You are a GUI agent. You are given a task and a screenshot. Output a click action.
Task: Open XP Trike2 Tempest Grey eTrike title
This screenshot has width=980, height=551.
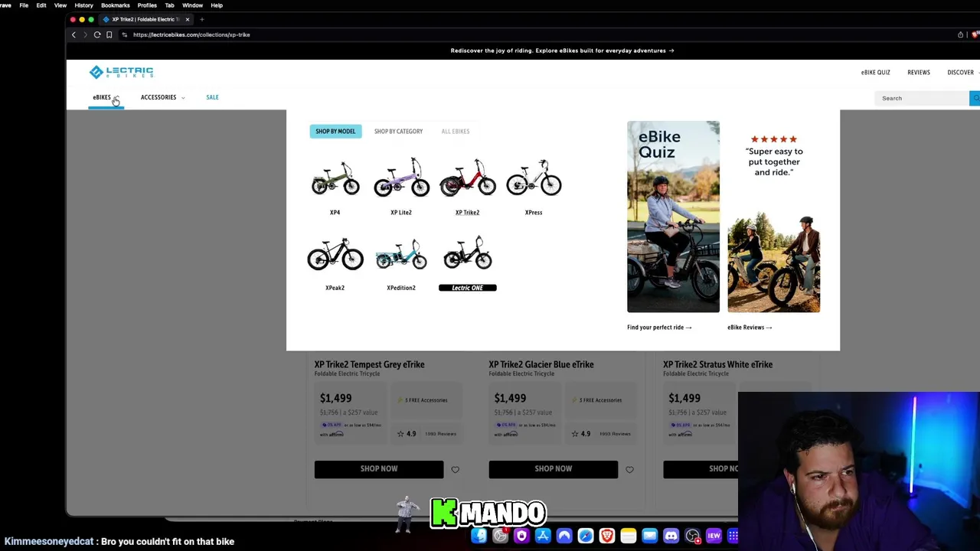(x=369, y=364)
